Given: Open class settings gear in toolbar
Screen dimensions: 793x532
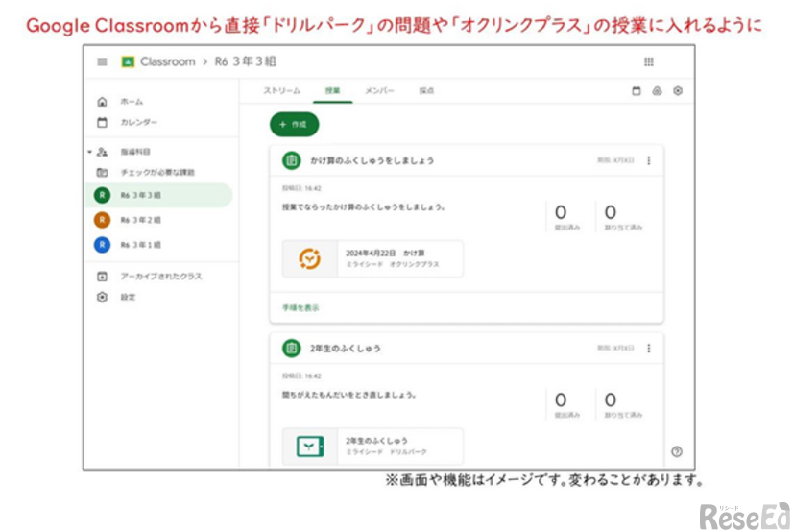Looking at the screenshot, I should [x=678, y=91].
